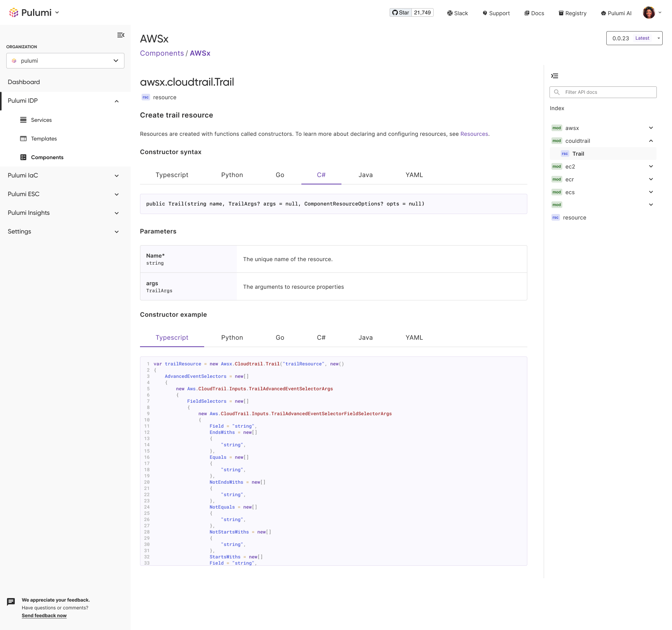Screen dimensions: 672x630
Task: Select C# tab in Constructor example
Action: pos(321,338)
